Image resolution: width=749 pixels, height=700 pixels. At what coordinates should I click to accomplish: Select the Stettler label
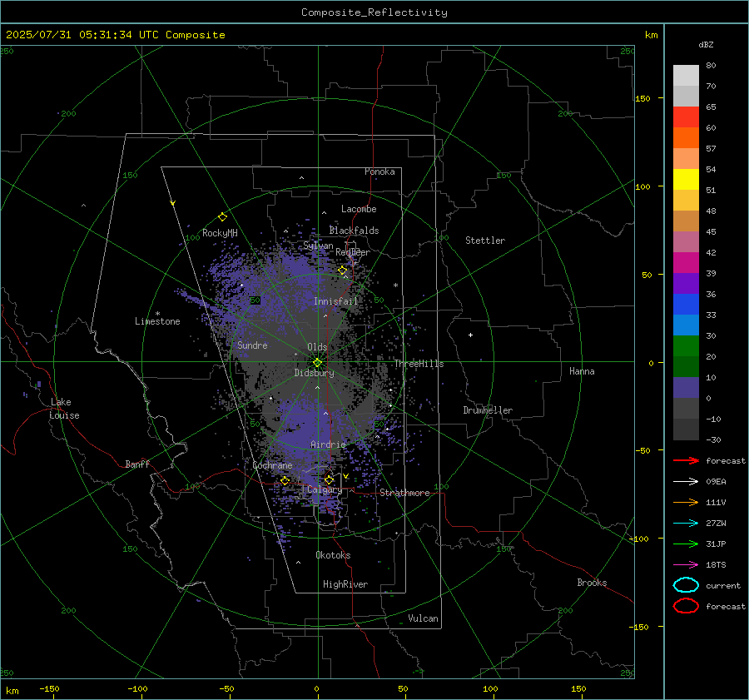click(x=485, y=241)
